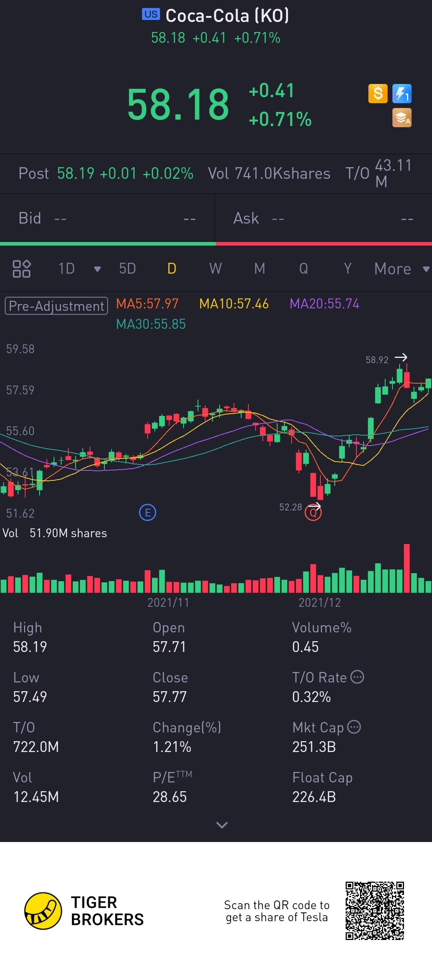Screen dimensions: 432x980
Task: Select the Y yearly chart tab
Action: tap(348, 269)
